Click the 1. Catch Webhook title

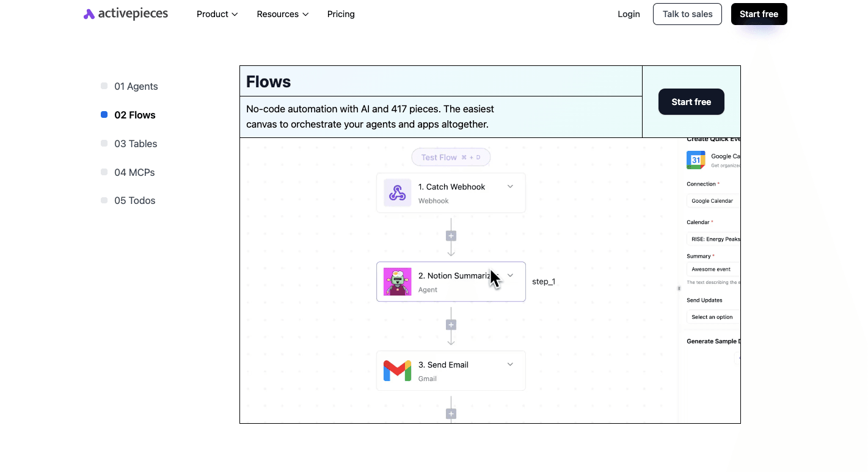point(451,187)
